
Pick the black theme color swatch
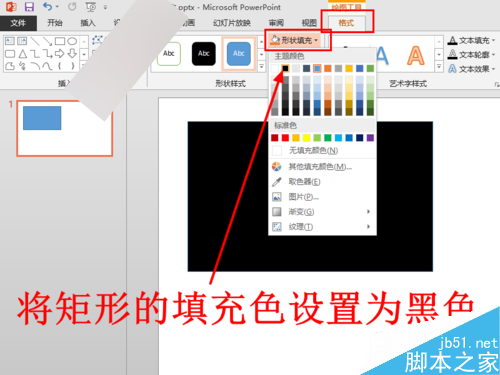coord(285,68)
